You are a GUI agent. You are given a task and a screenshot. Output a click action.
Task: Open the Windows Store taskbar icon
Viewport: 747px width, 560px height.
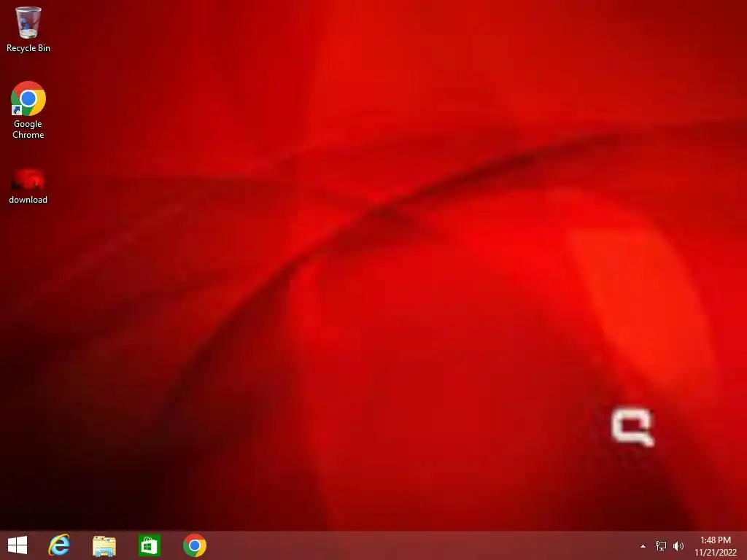coord(149,545)
